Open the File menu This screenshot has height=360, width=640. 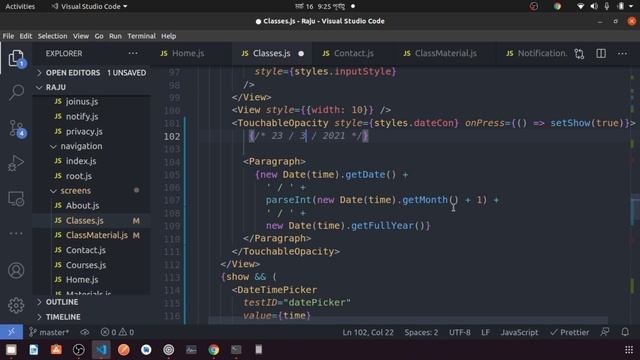(8, 36)
